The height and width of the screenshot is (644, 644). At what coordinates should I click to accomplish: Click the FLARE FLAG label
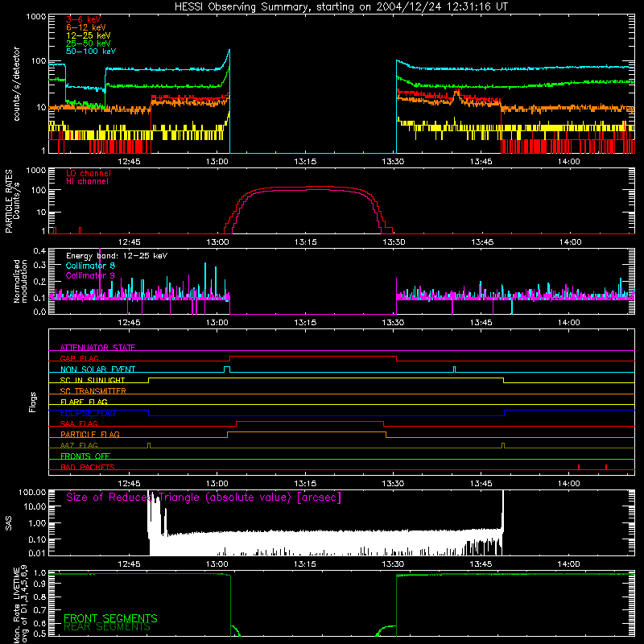[x=84, y=402]
